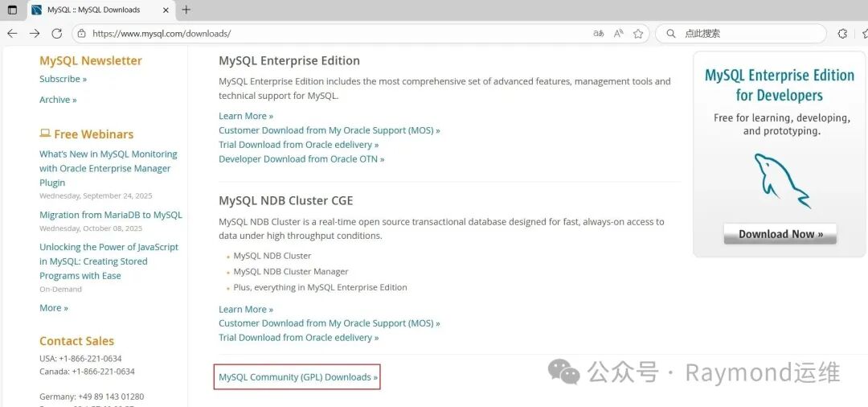Open Developer Download from Oracle OTN

(301, 159)
